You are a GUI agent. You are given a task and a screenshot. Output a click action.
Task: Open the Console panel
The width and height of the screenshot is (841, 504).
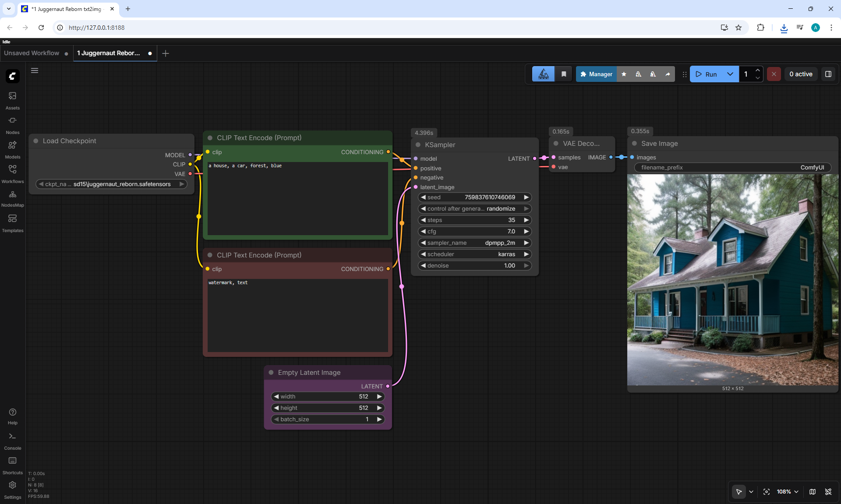[x=12, y=441]
